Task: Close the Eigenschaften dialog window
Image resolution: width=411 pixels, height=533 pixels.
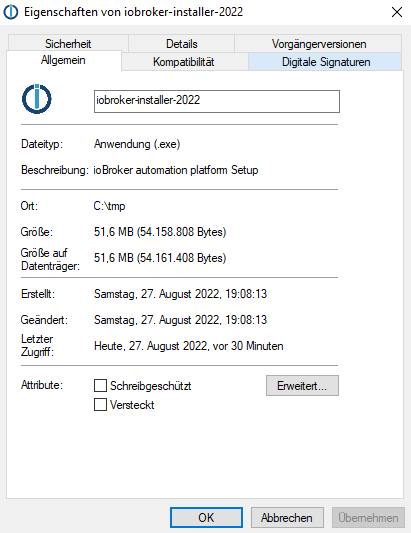Action: pyautogui.click(x=397, y=12)
